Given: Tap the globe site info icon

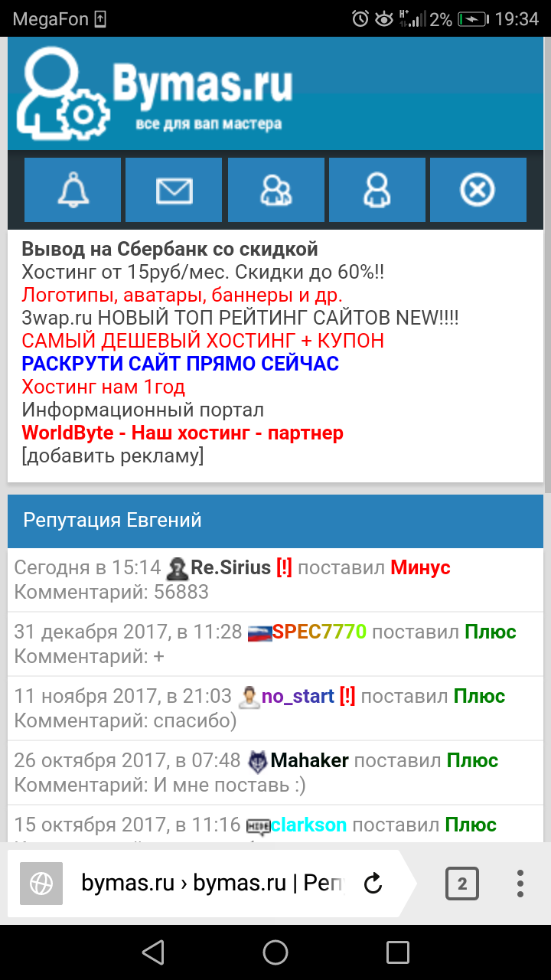Looking at the screenshot, I should [x=41, y=884].
